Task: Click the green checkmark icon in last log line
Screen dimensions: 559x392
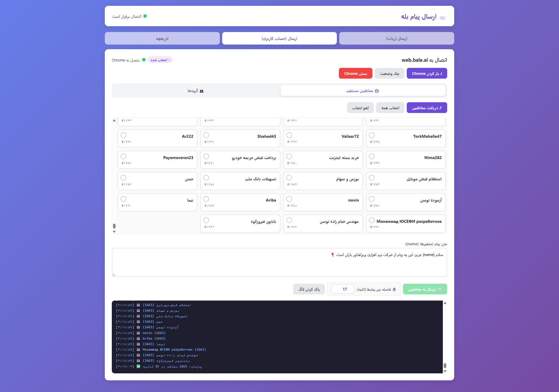Action: 138,366
